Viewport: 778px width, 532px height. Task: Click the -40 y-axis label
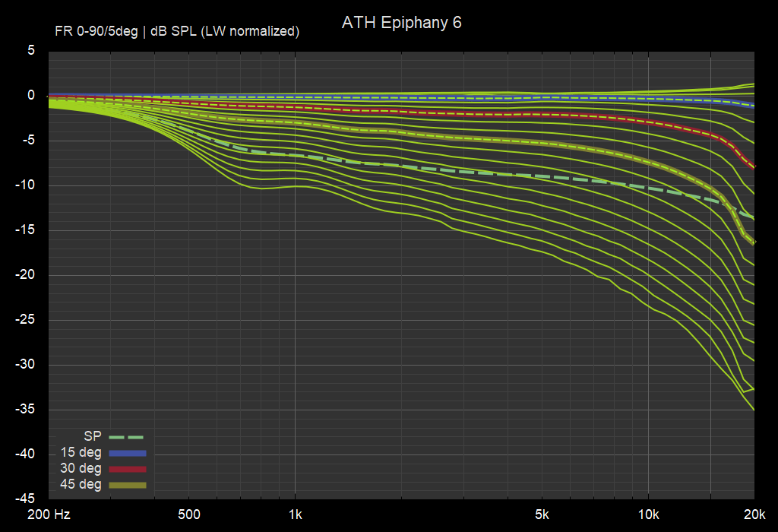coord(25,454)
